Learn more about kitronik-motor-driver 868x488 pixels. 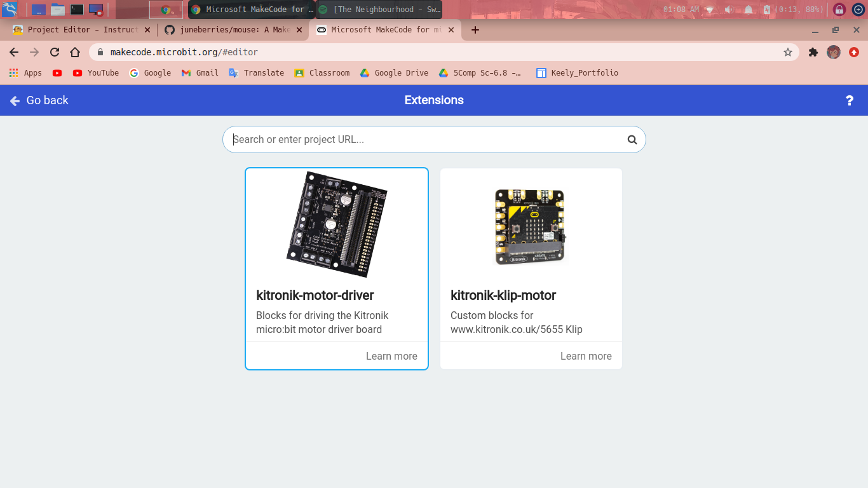pyautogui.click(x=391, y=356)
